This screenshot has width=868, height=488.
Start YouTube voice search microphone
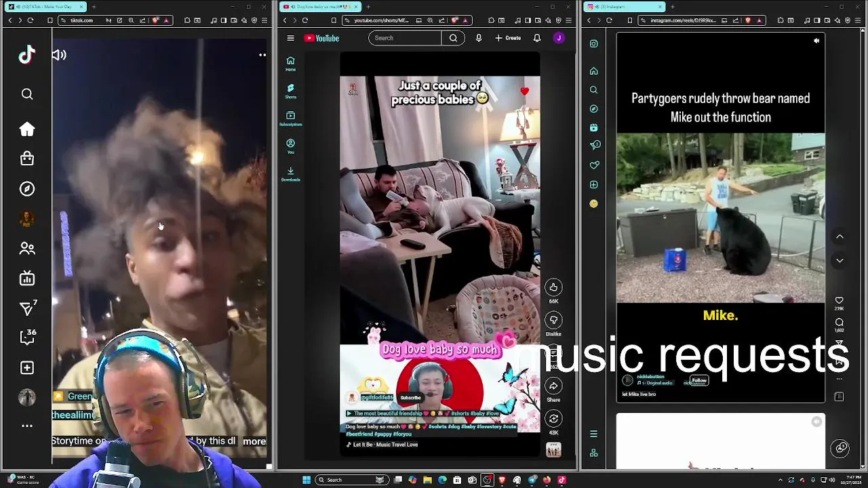pos(479,38)
